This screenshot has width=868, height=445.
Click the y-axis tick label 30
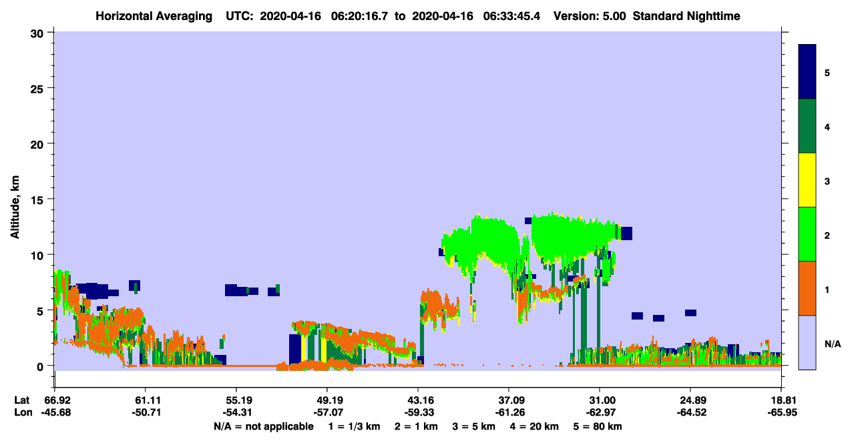click(39, 32)
